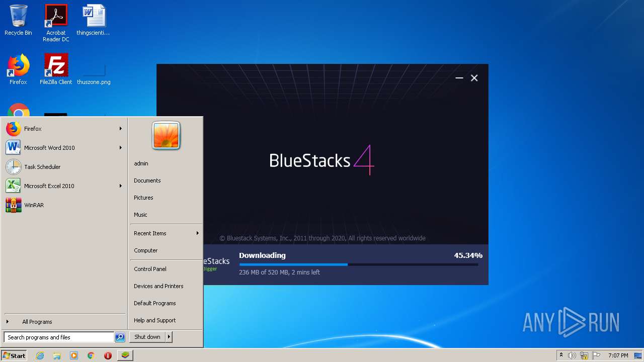Expand Microsoft Excel 2010 jump list arrow
This screenshot has width=644, height=362.
(x=121, y=186)
